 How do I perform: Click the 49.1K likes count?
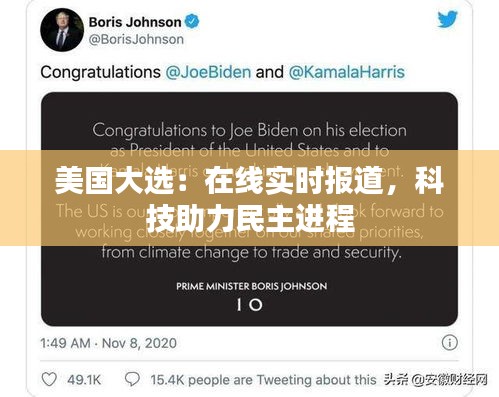pyautogui.click(x=84, y=380)
